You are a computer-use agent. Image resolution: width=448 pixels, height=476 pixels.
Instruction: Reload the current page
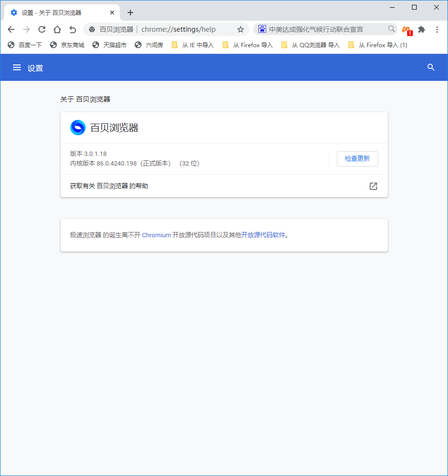[x=42, y=29]
